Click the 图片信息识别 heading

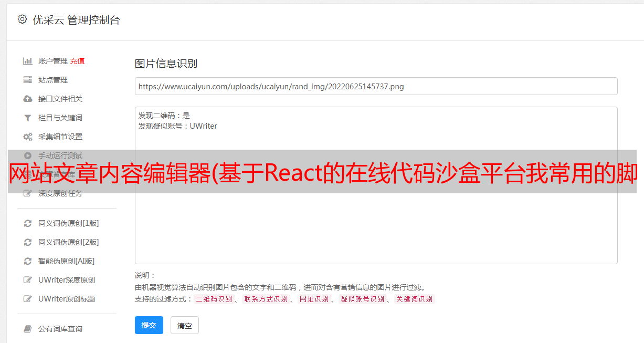click(x=166, y=64)
